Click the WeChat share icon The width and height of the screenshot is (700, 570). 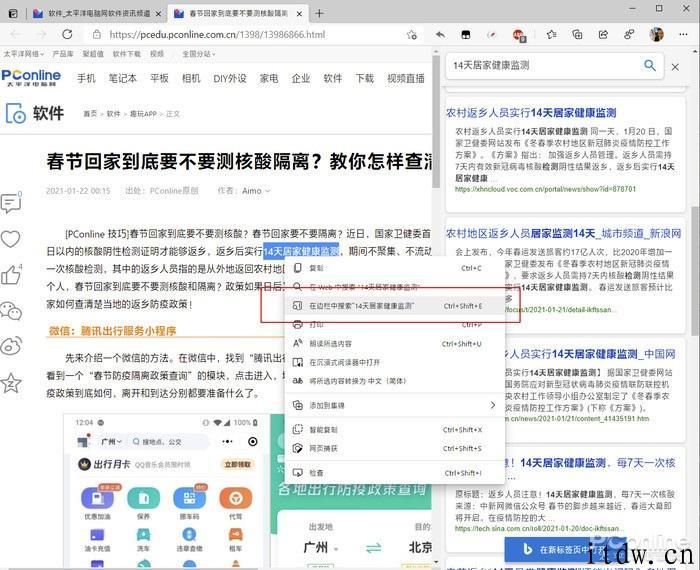[11, 311]
